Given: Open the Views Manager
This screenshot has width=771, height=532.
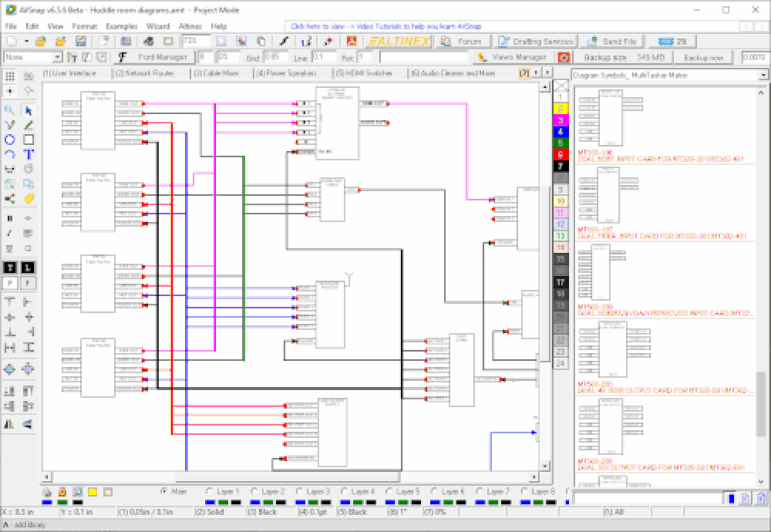Looking at the screenshot, I should [x=514, y=58].
